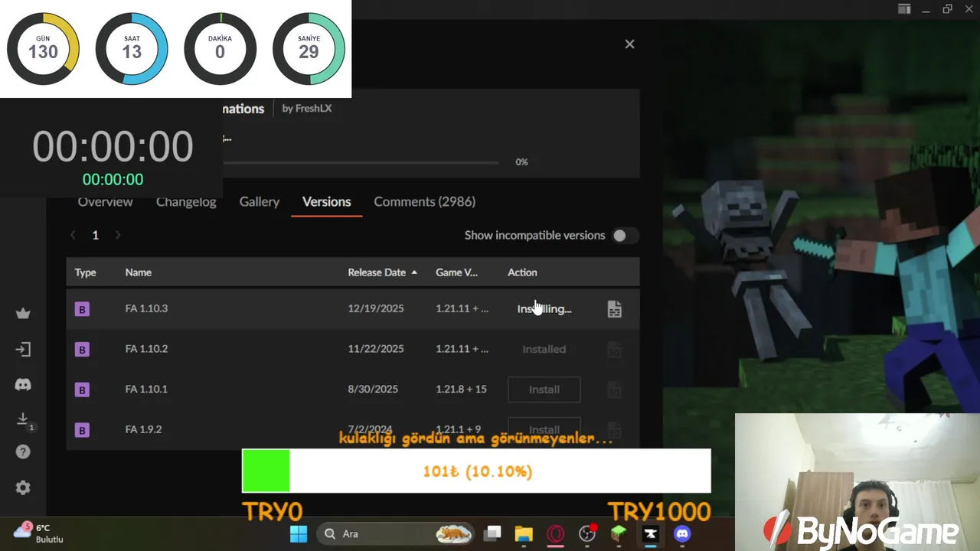Open author link by FreshLX
This screenshot has height=551, width=980.
[307, 109]
